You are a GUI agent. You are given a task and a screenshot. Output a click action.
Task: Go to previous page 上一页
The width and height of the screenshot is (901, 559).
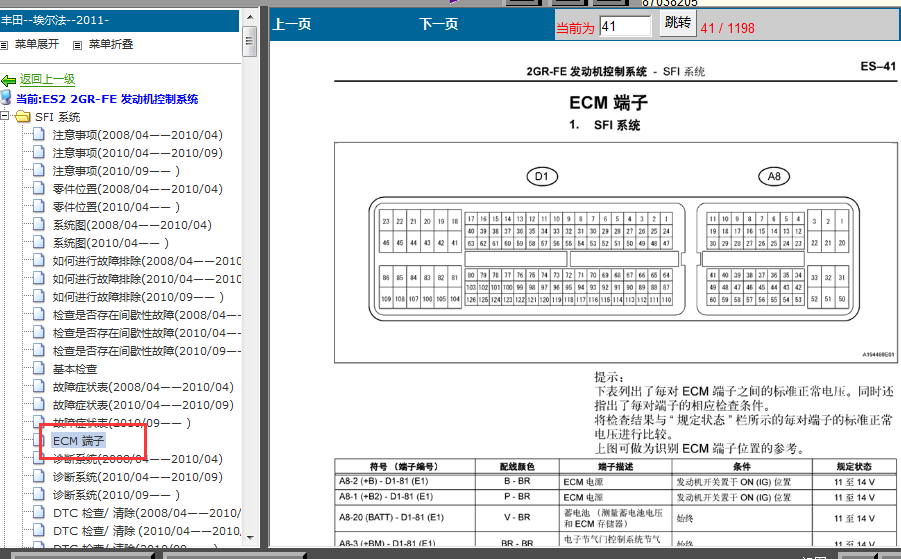coord(292,24)
